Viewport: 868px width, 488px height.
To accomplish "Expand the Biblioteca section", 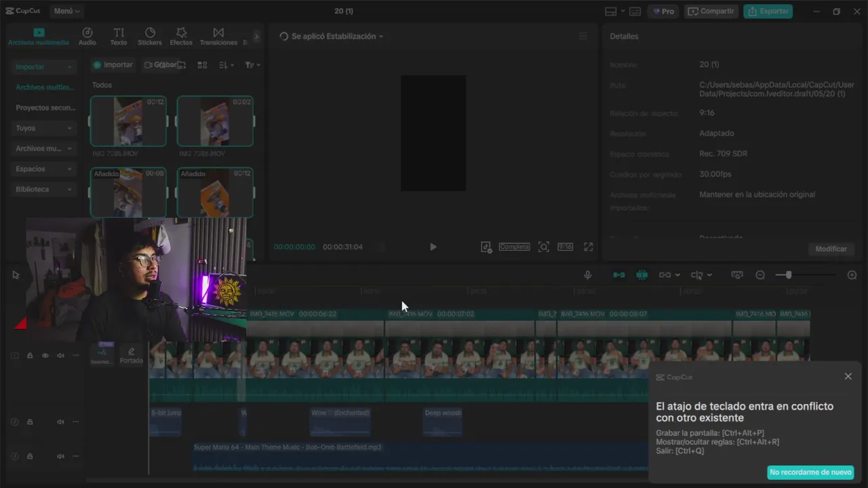I will pos(44,189).
